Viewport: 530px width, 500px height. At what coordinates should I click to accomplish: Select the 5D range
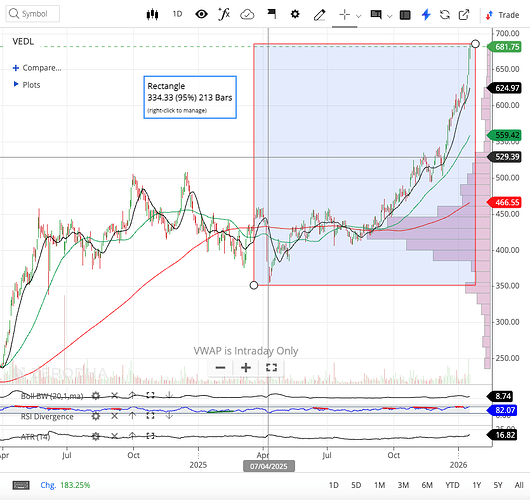coord(356,485)
